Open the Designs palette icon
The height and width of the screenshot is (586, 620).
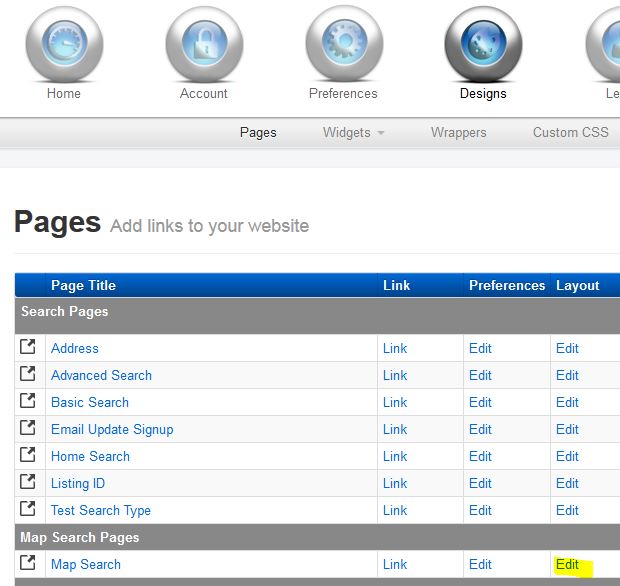(x=484, y=44)
